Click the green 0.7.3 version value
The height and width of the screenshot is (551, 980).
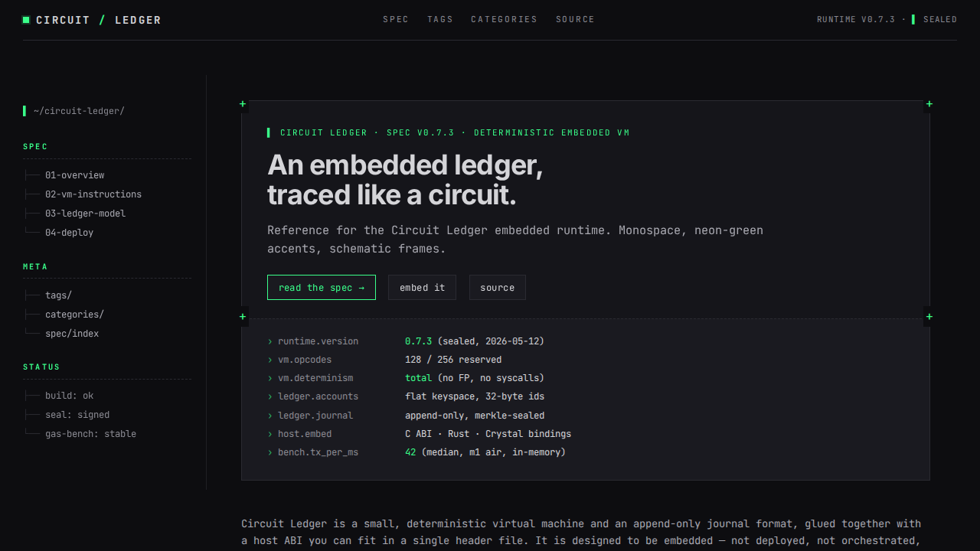click(418, 341)
